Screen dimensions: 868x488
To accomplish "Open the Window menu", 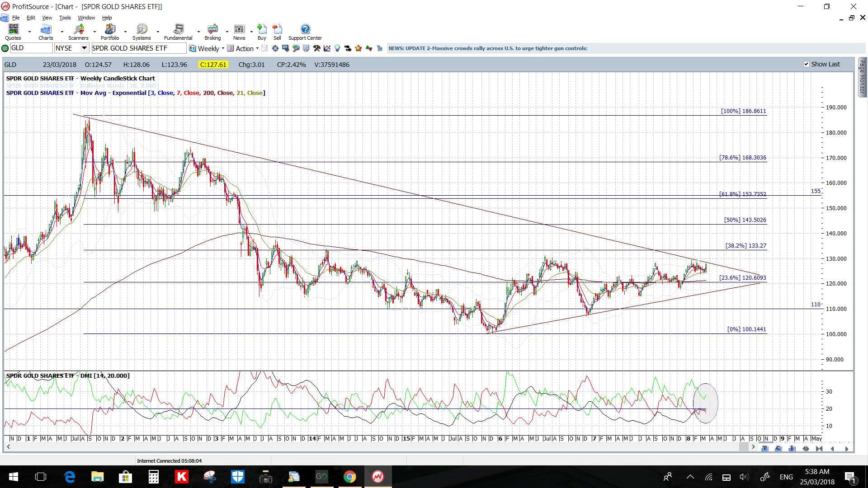I will click(86, 18).
